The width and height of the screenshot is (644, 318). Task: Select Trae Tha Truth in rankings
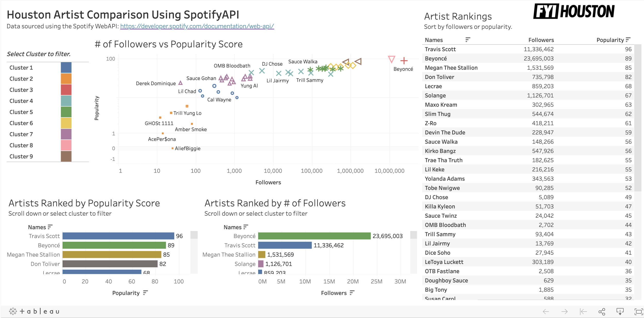tap(443, 160)
